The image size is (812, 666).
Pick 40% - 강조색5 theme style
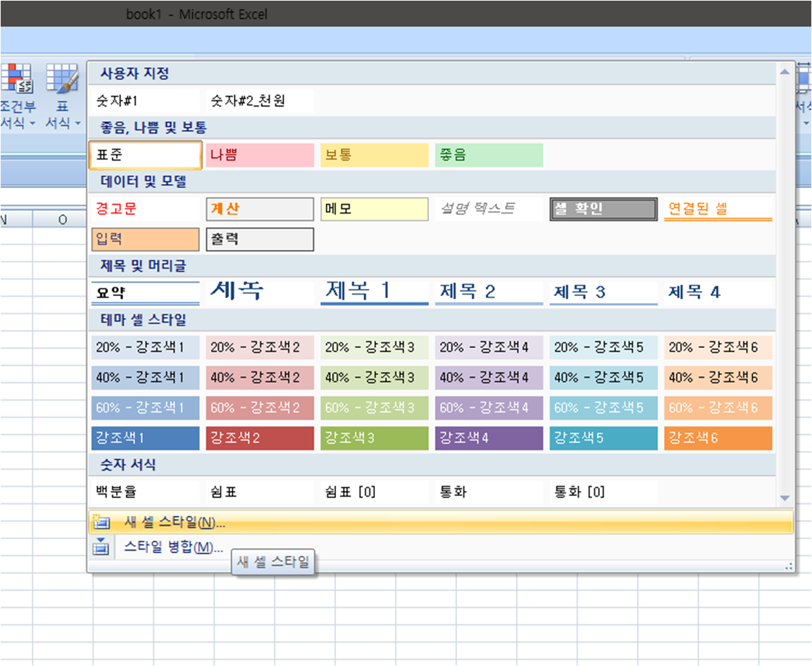click(603, 378)
